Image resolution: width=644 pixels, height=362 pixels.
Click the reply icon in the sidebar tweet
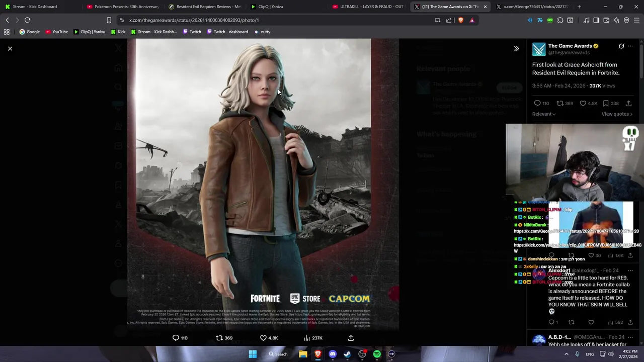click(537, 103)
